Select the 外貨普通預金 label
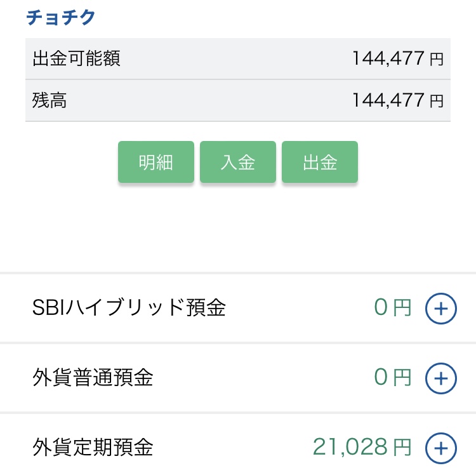The width and height of the screenshot is (476, 468). 93,378
